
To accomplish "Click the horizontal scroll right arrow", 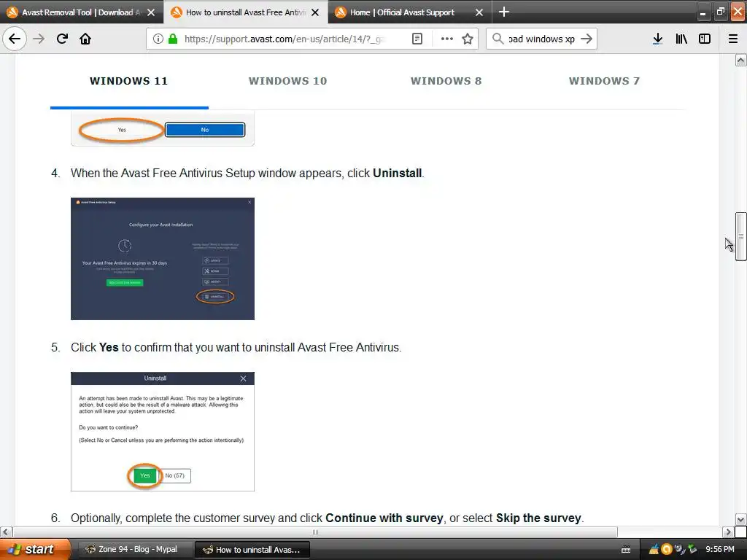I will (728, 532).
